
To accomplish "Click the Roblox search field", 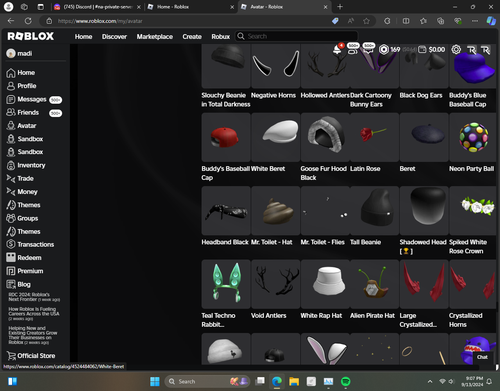I will tap(297, 36).
